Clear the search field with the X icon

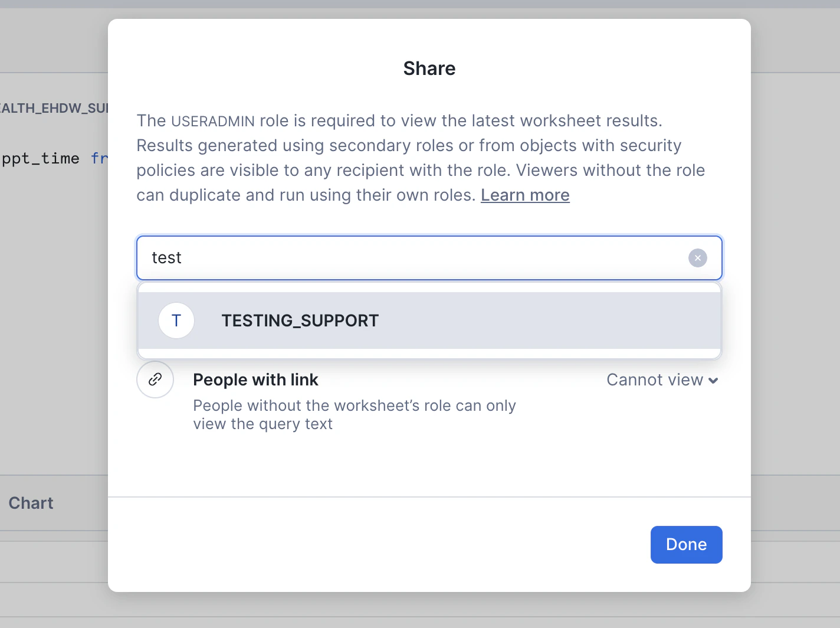[697, 258]
